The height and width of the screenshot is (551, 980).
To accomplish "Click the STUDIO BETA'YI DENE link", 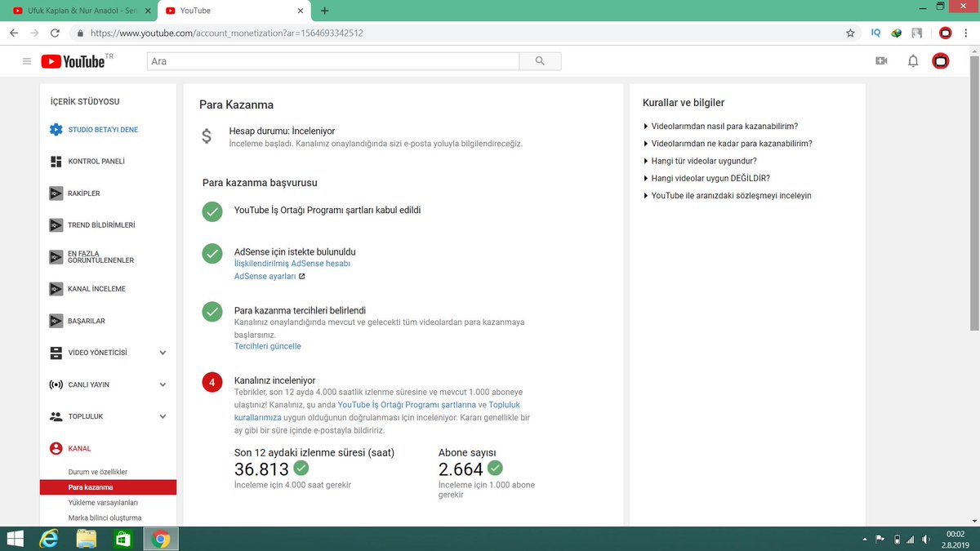I will (x=103, y=130).
